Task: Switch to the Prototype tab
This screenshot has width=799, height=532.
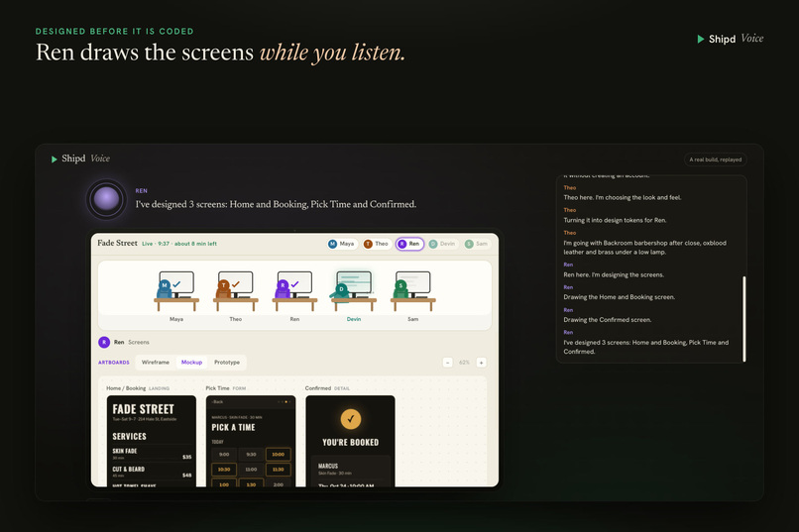Action: (227, 363)
